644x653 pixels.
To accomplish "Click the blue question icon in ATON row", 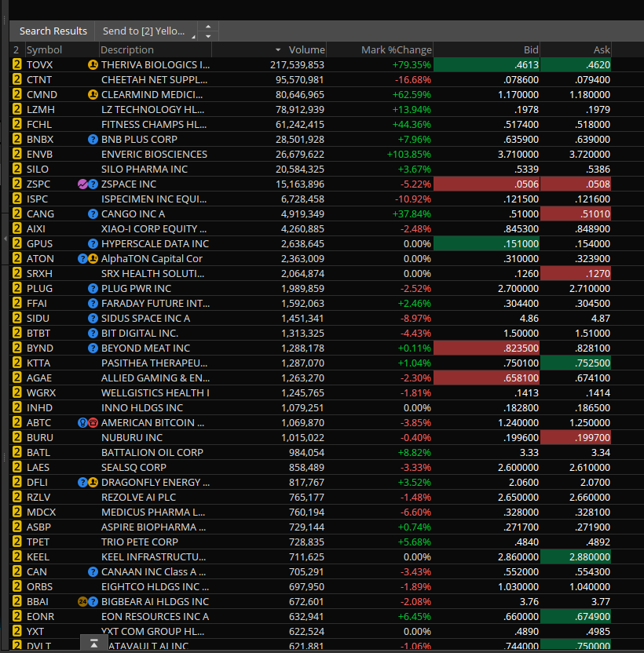I will 82,259.
